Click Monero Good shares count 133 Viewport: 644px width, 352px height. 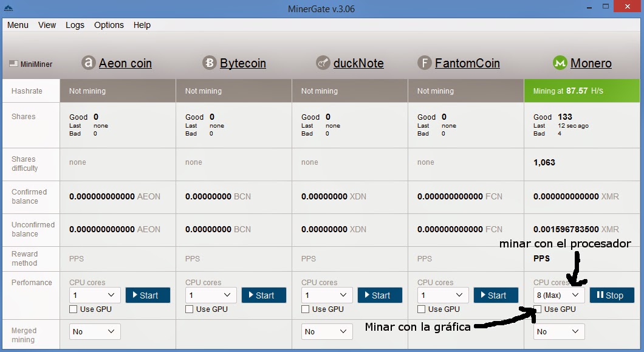565,117
